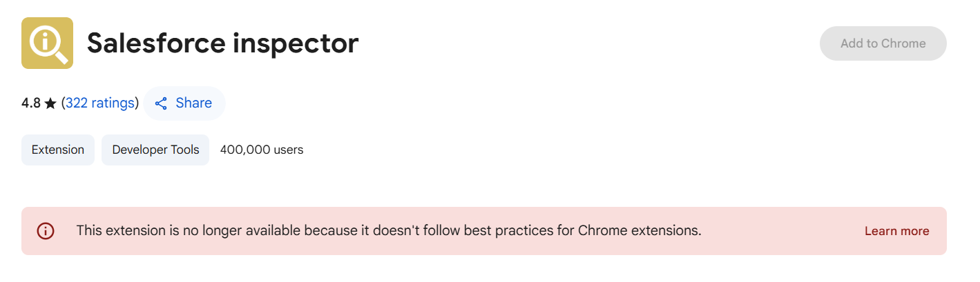Click the word Share beside the icon

click(194, 103)
